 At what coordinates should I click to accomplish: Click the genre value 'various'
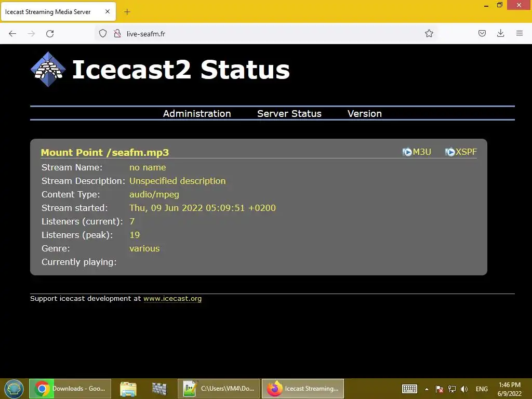click(x=144, y=248)
